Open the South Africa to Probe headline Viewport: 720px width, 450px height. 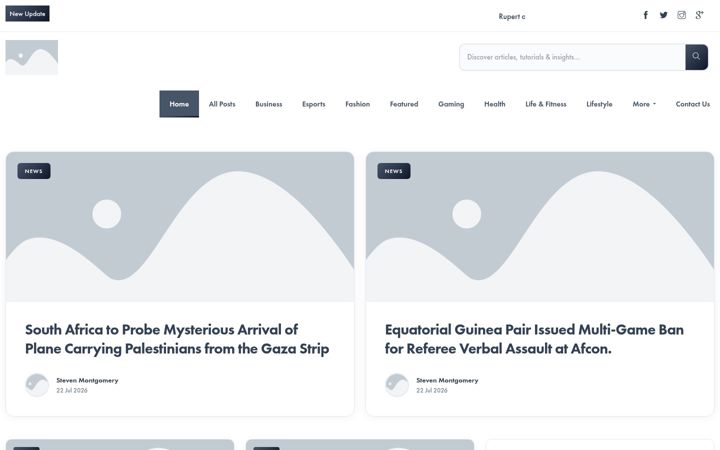click(x=177, y=339)
